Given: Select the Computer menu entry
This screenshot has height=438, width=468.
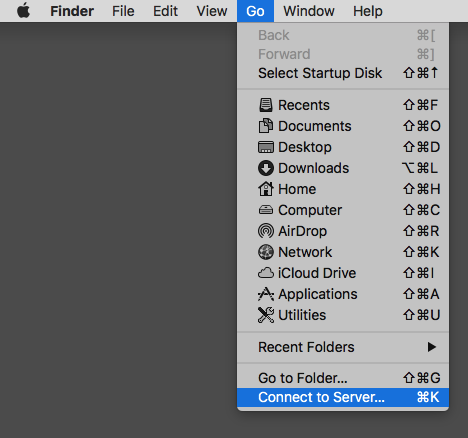Looking at the screenshot, I should (x=343, y=210).
